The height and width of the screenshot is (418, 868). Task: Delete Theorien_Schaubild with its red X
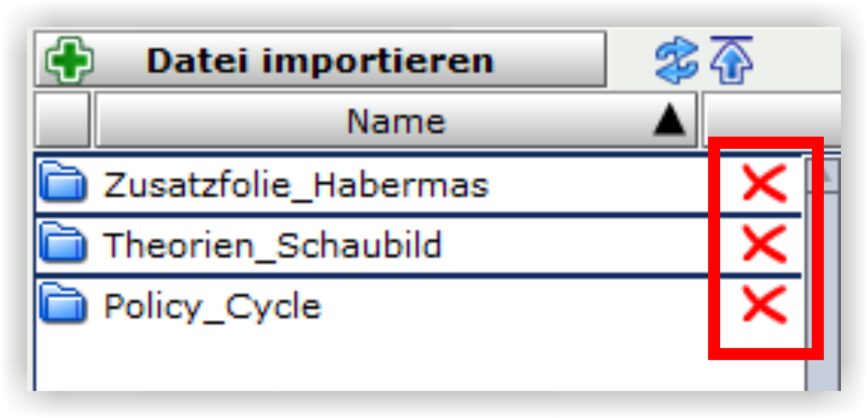point(764,243)
